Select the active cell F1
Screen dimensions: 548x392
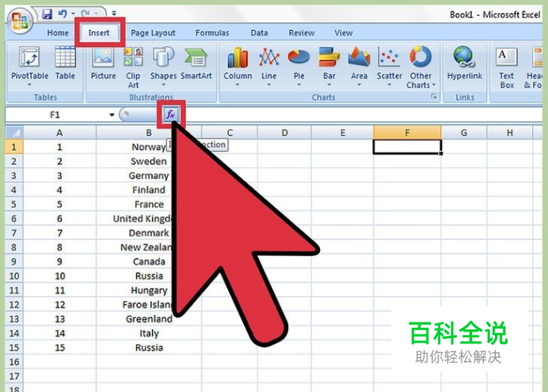[x=407, y=147]
